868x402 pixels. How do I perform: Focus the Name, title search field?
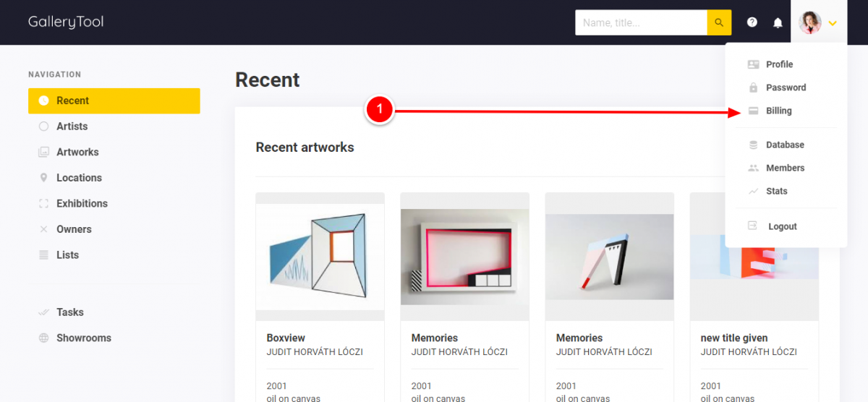pyautogui.click(x=641, y=22)
